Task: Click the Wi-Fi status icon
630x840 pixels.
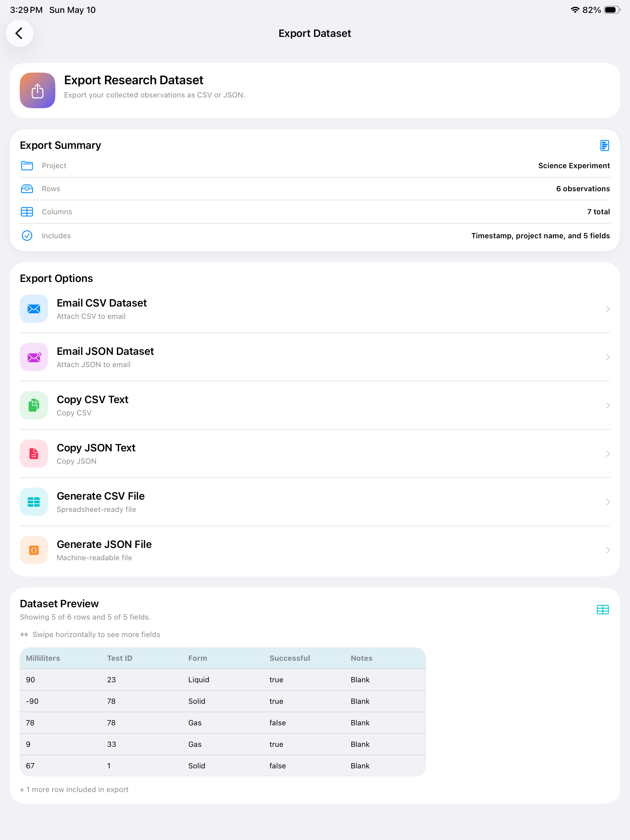Action: point(575,10)
